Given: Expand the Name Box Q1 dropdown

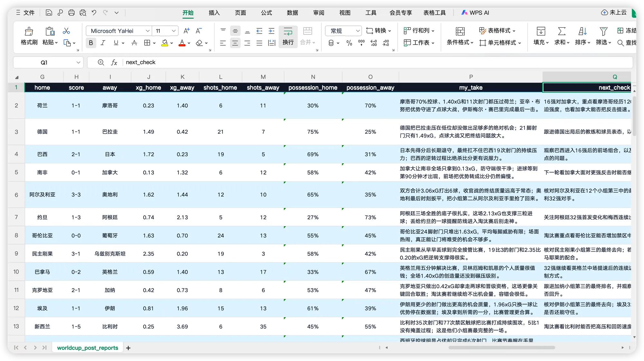Looking at the screenshot, I should point(78,62).
